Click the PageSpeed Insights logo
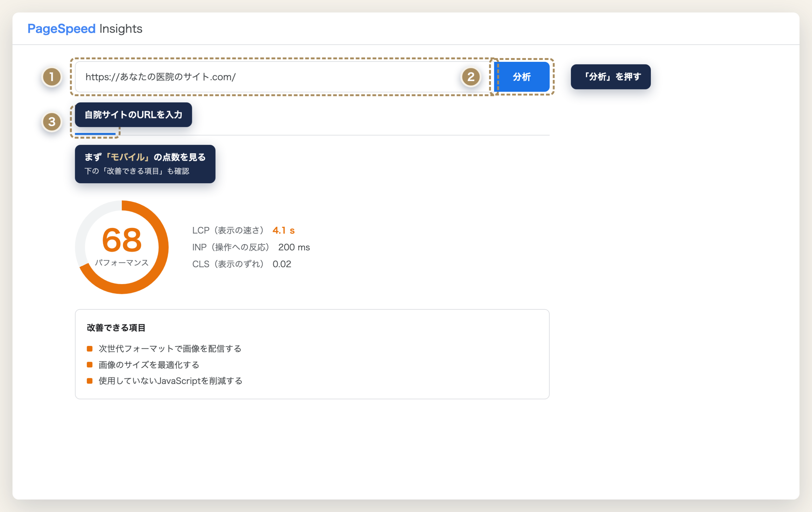The width and height of the screenshot is (812, 512). click(x=85, y=29)
